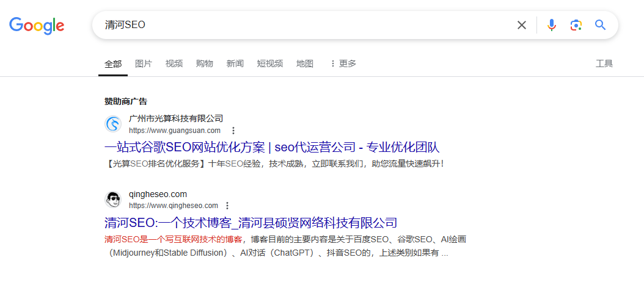Open Google Lens image search icon
The width and height of the screenshot is (644, 288).
[x=576, y=25]
